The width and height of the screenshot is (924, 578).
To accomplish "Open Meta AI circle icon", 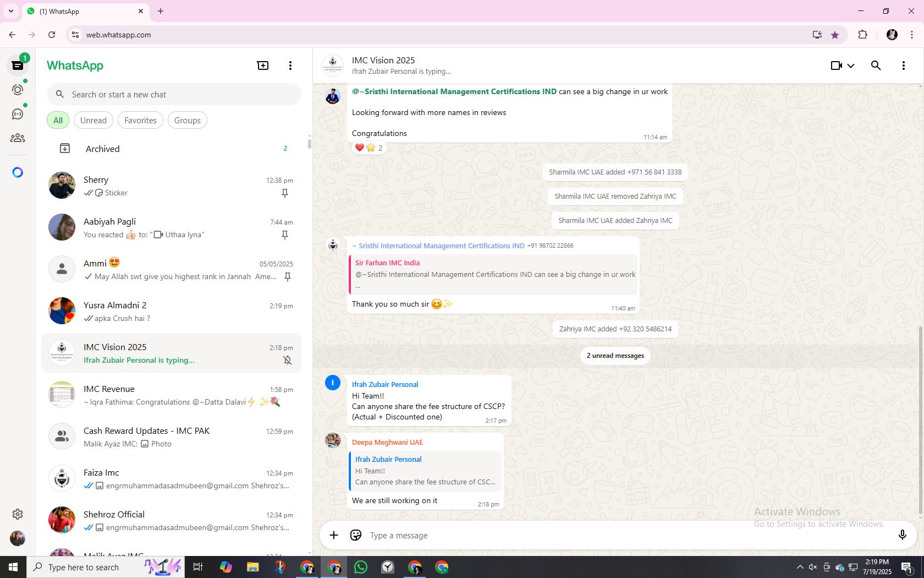I will pos(18,172).
